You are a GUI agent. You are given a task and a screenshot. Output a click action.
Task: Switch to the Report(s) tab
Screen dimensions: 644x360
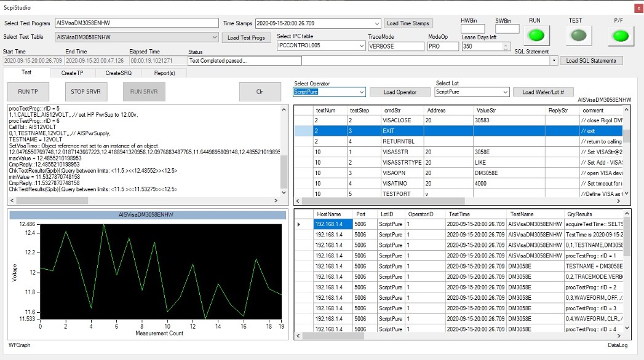[164, 73]
